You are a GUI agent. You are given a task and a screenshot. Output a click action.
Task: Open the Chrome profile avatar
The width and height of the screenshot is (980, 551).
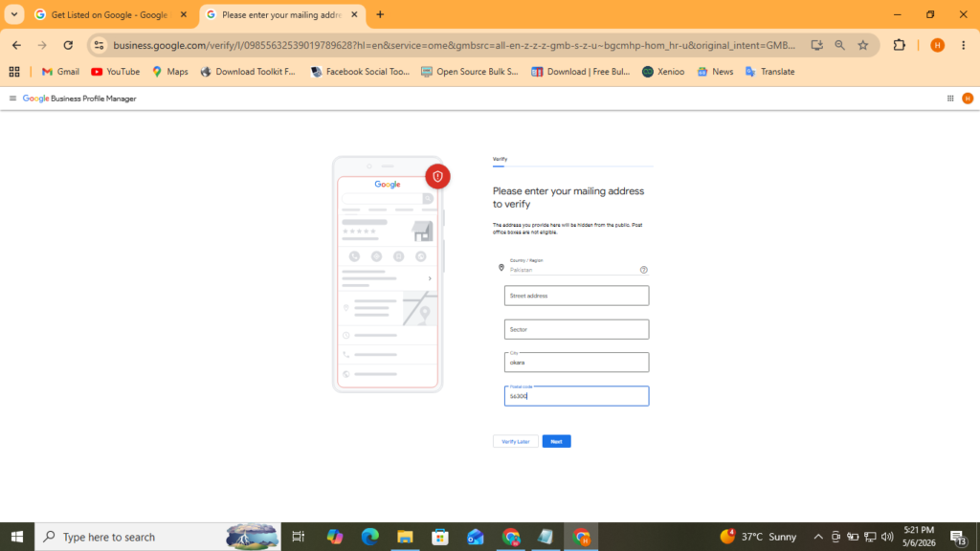tap(937, 45)
